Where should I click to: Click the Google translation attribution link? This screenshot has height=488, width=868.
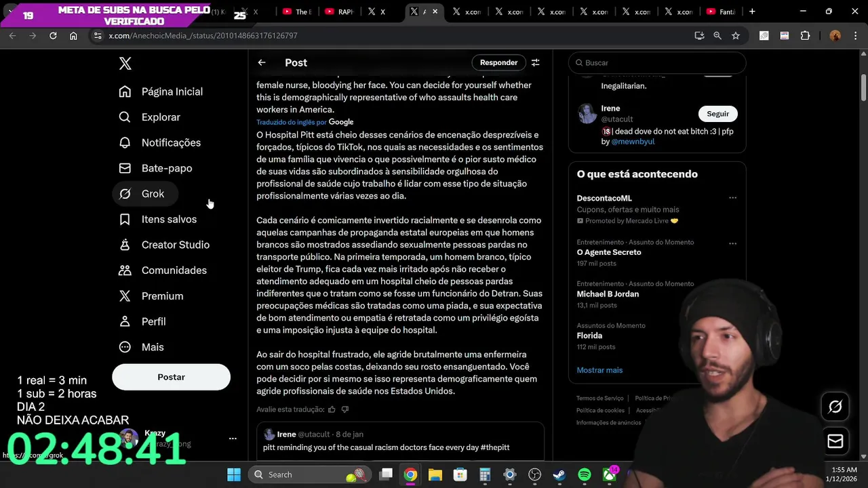point(341,122)
